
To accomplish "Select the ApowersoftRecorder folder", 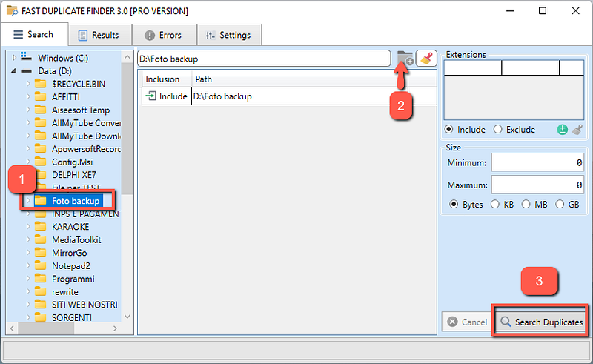I will (x=86, y=149).
